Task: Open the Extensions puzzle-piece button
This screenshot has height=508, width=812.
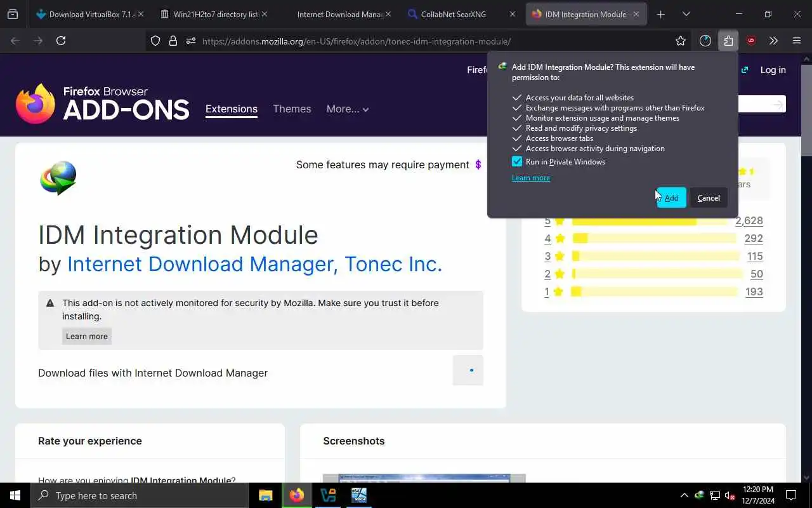Action: coord(728,41)
